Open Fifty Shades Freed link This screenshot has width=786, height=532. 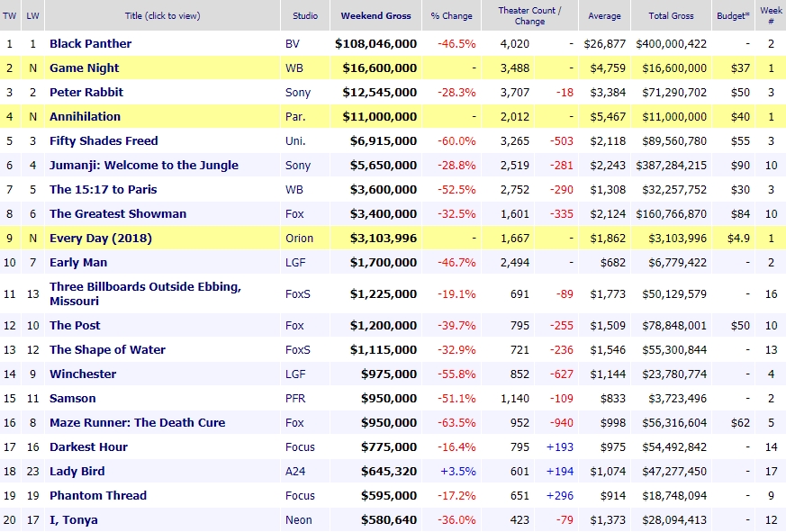point(104,141)
